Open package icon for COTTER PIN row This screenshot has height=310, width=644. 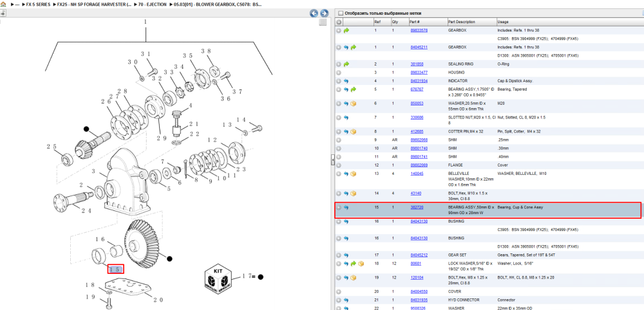[x=353, y=132]
